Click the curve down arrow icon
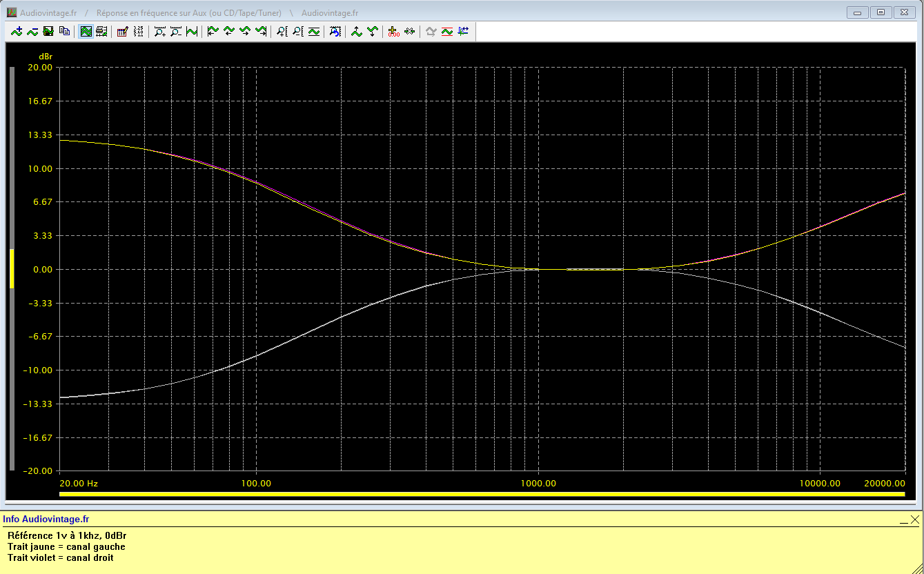The width and height of the screenshot is (924, 574). coord(373,31)
